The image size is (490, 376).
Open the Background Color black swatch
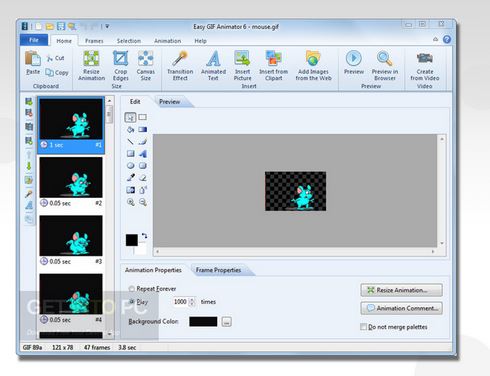pyautogui.click(x=203, y=322)
